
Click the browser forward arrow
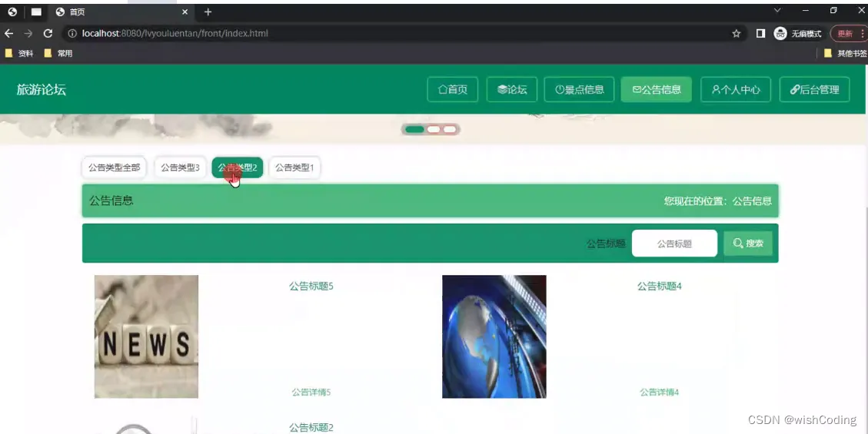28,34
